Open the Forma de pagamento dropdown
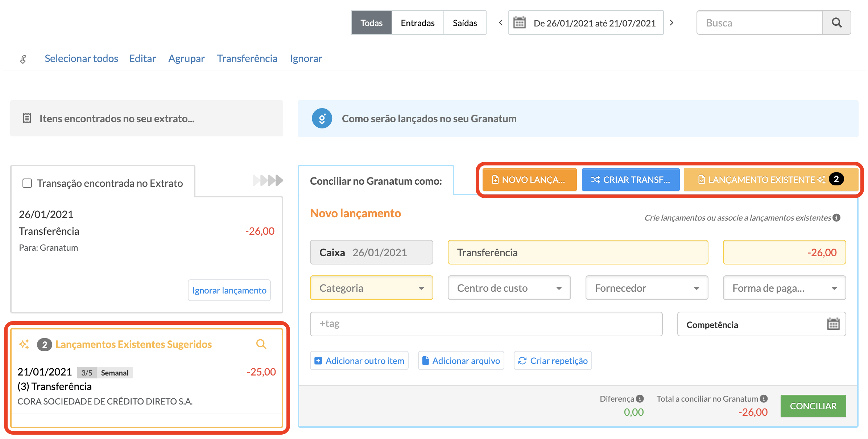 click(x=784, y=288)
